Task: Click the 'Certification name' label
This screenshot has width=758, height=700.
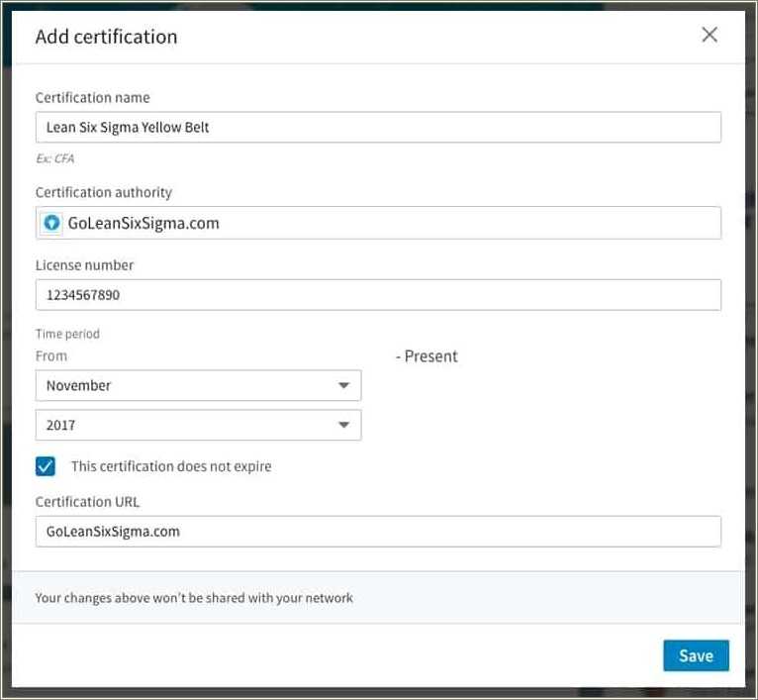Action: (92, 98)
